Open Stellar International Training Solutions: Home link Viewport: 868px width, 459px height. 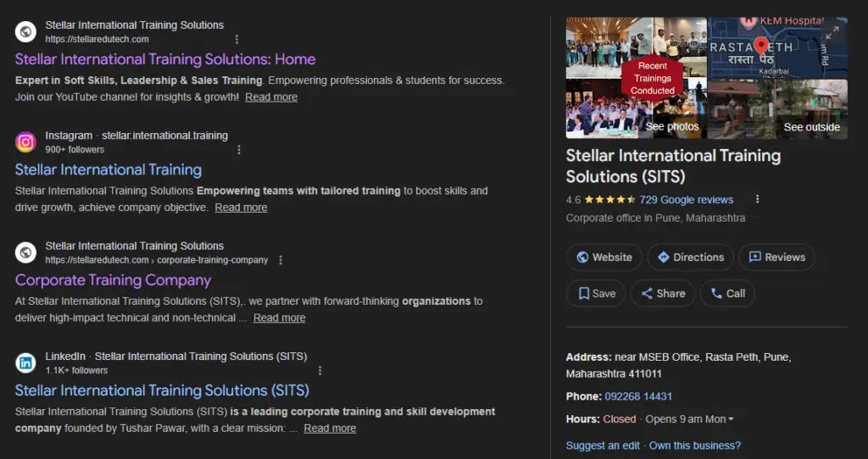click(x=165, y=59)
